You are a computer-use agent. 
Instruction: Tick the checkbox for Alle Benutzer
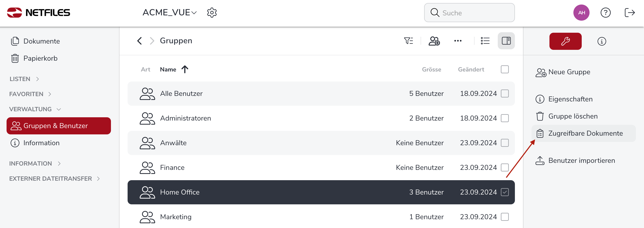505,94
